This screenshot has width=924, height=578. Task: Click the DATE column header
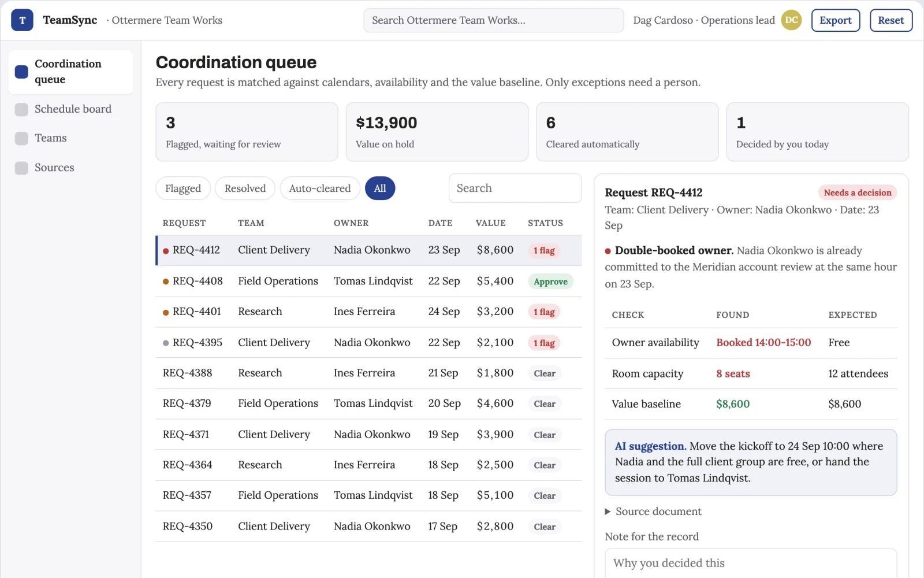[440, 223]
